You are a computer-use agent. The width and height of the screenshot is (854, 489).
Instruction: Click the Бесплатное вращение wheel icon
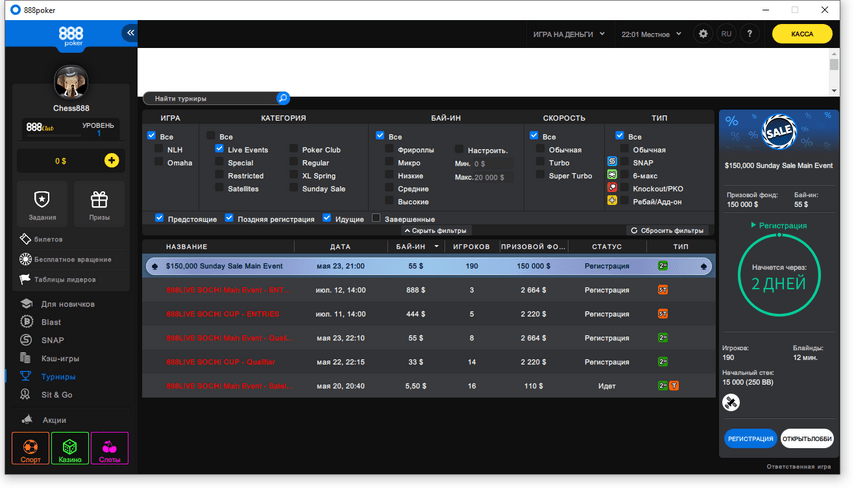point(25,259)
